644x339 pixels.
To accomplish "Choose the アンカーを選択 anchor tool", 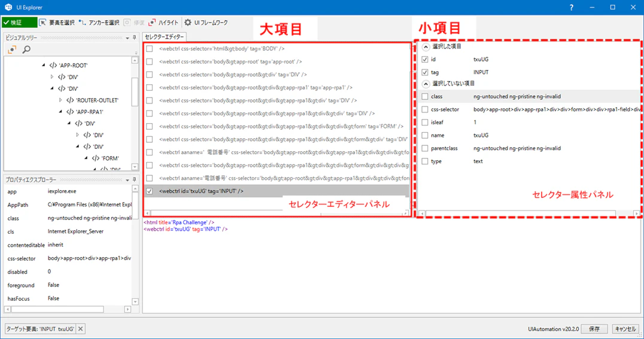I will click(x=99, y=23).
